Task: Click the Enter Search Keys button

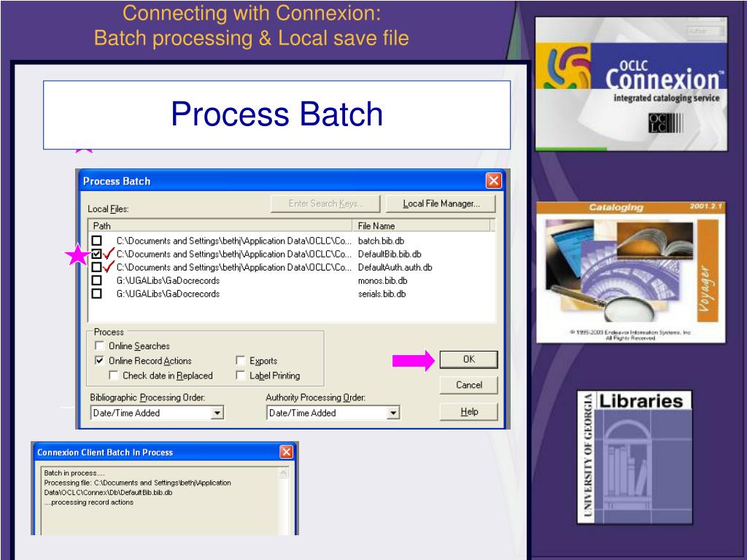Action: tap(325, 204)
